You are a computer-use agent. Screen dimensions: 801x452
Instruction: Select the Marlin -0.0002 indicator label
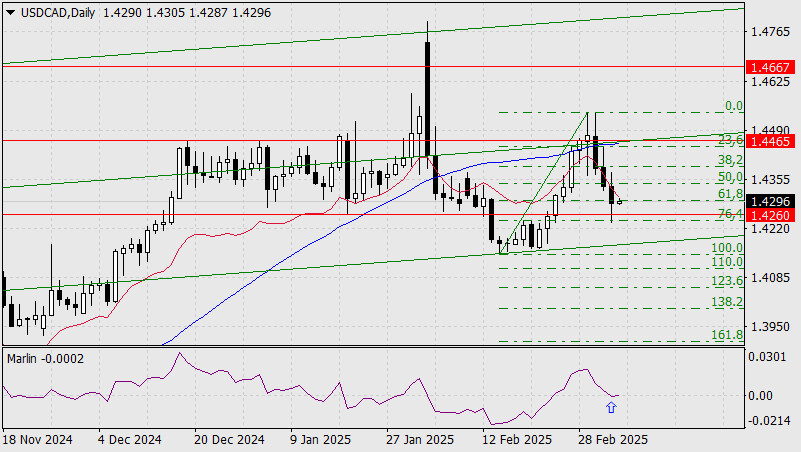pyautogui.click(x=45, y=359)
